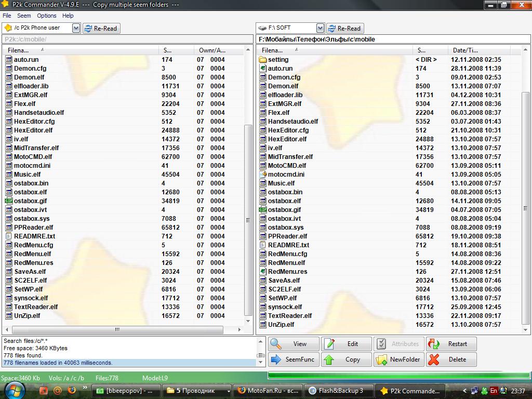
Task: Click the 23:37 taskbar clock
Action: pyautogui.click(x=518, y=391)
